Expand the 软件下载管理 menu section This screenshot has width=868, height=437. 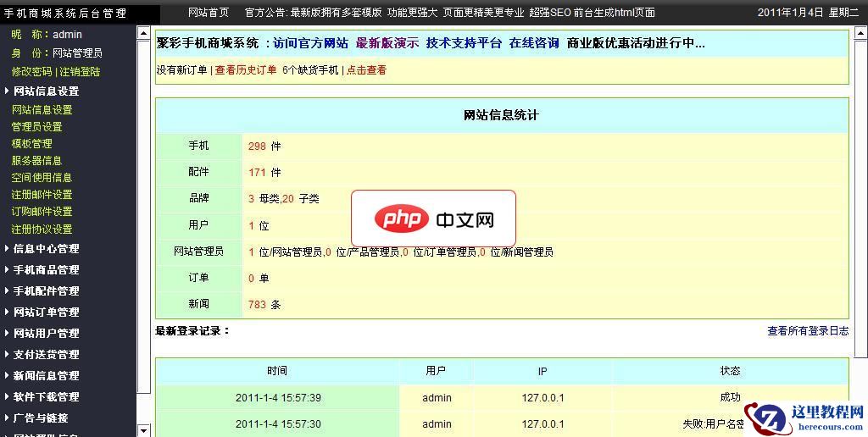tap(46, 397)
